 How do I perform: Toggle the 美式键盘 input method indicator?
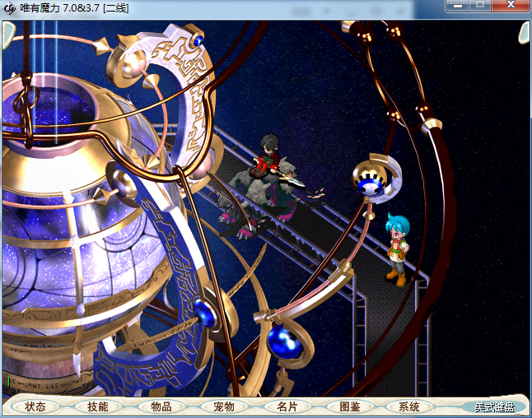point(494,406)
